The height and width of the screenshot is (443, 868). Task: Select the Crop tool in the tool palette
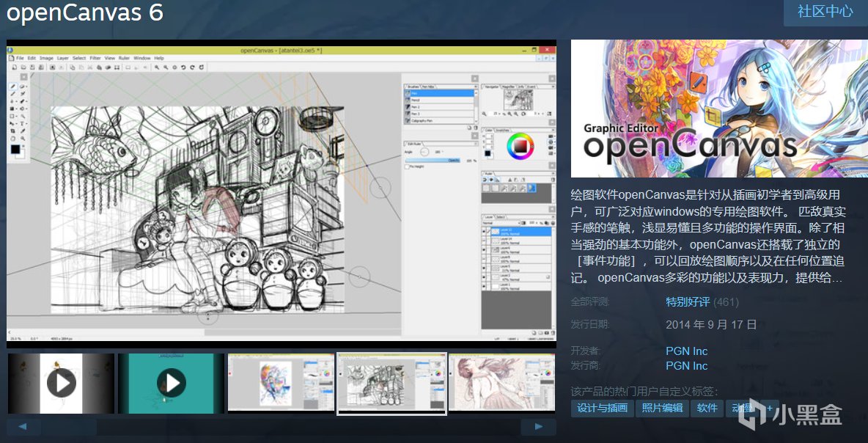point(12,131)
